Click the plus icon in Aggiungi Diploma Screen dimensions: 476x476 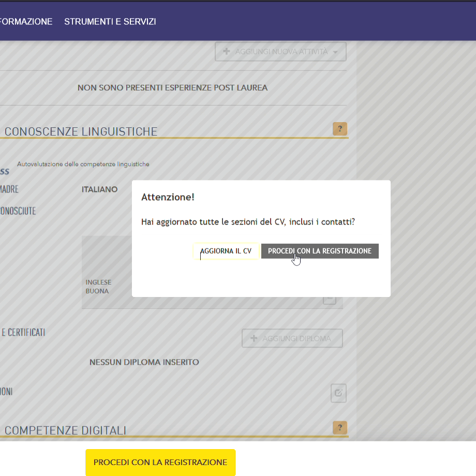point(254,338)
